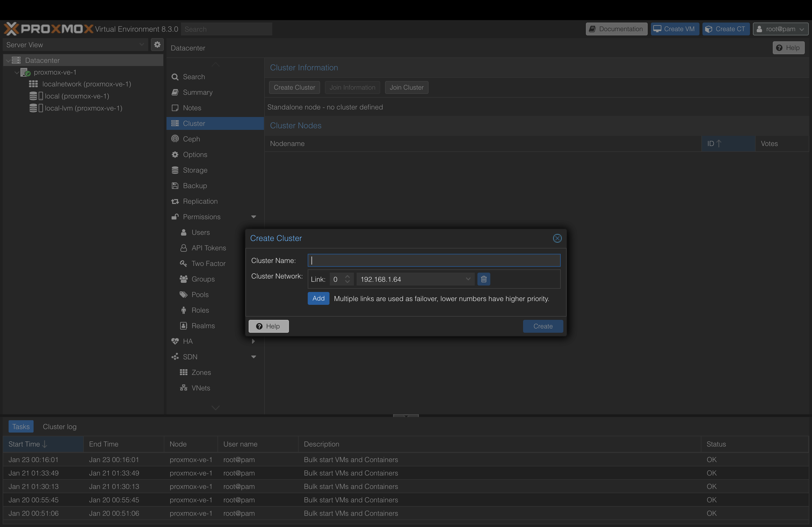Click the Server View gear settings icon

point(157,45)
